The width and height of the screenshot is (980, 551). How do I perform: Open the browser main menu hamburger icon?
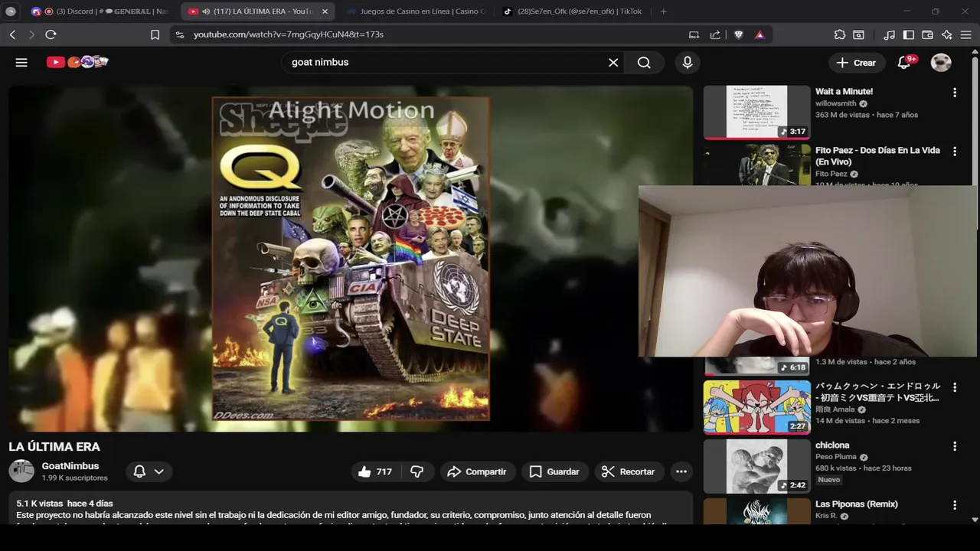[965, 34]
